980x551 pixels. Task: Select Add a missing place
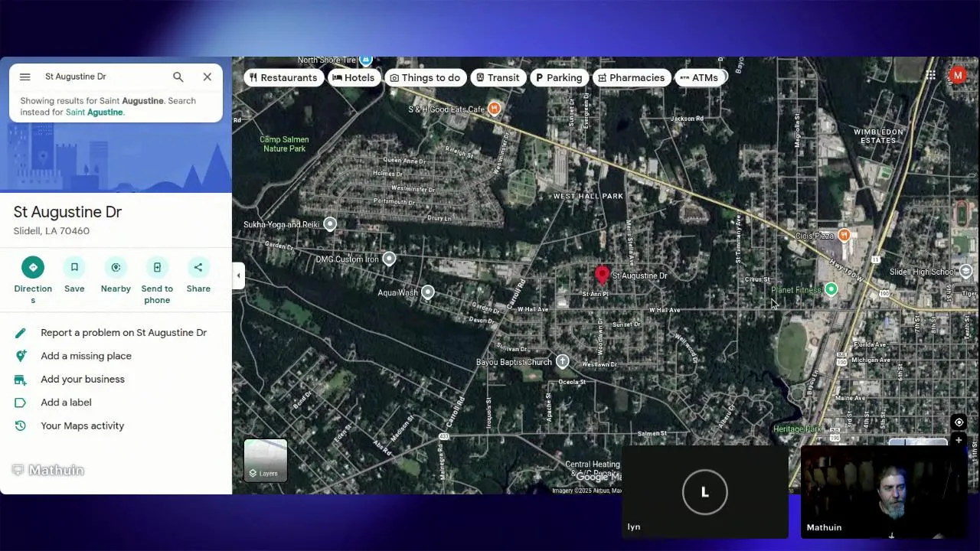tap(116, 356)
